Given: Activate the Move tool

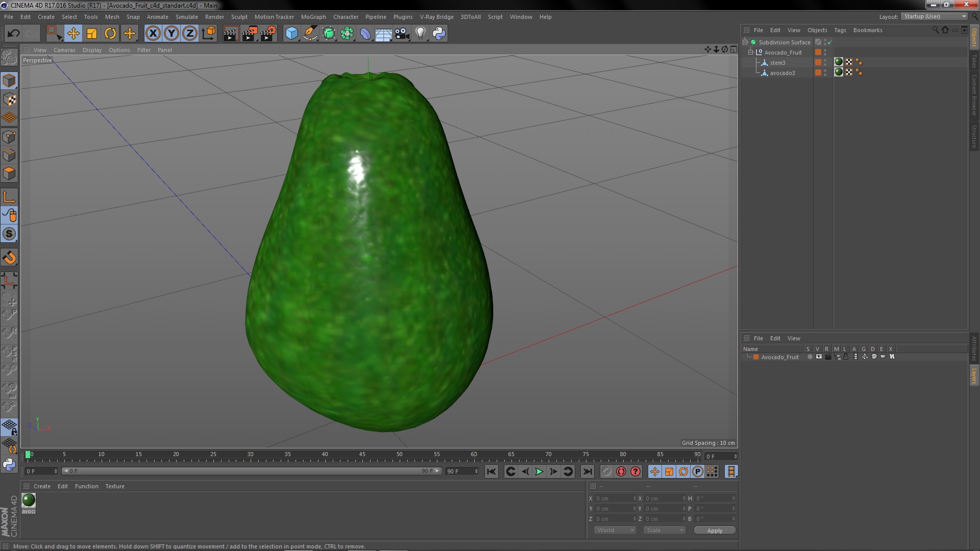Looking at the screenshot, I should point(73,34).
